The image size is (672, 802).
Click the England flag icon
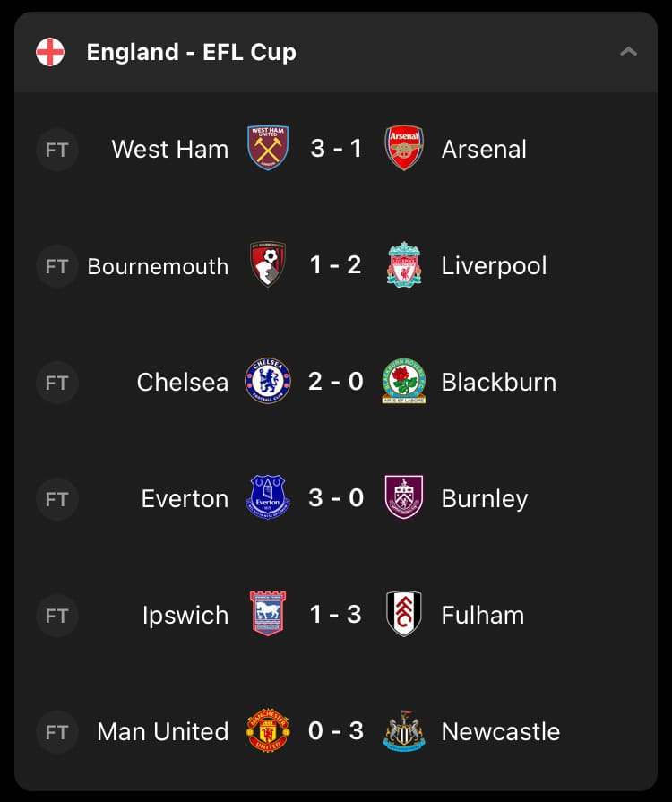point(50,52)
